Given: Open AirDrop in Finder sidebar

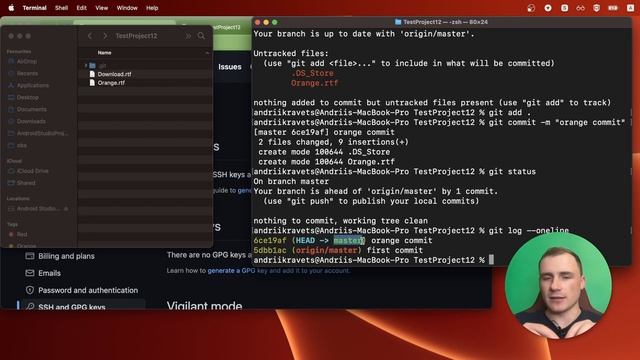Looking at the screenshot, I should click(27, 62).
